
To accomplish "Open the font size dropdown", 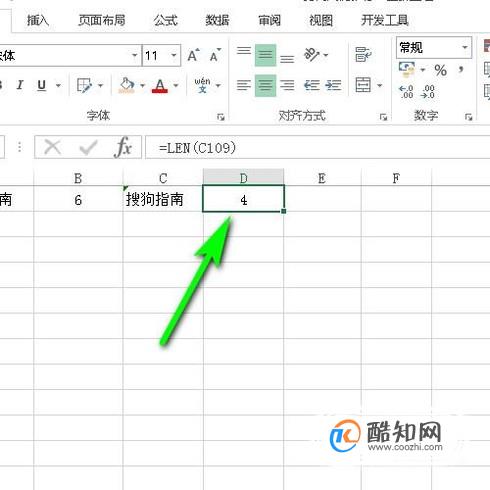I will tap(174, 55).
